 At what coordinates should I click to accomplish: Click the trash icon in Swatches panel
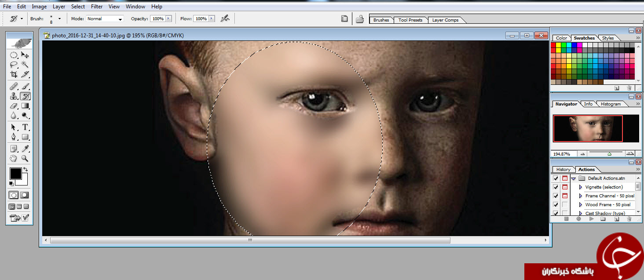click(629, 88)
